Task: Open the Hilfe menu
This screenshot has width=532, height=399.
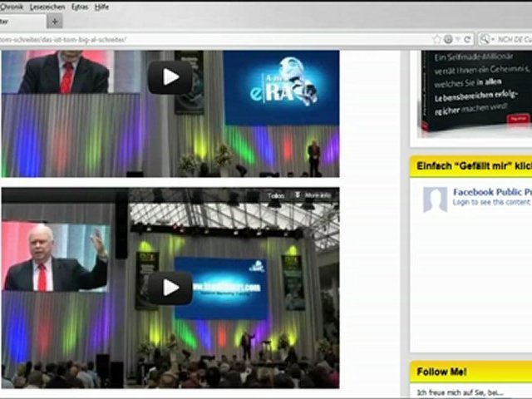Action: 101,7
